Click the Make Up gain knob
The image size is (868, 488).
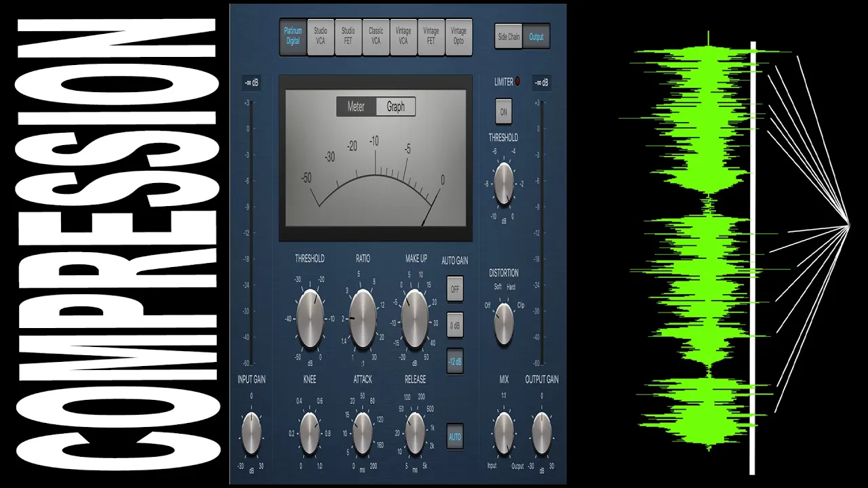coord(415,319)
